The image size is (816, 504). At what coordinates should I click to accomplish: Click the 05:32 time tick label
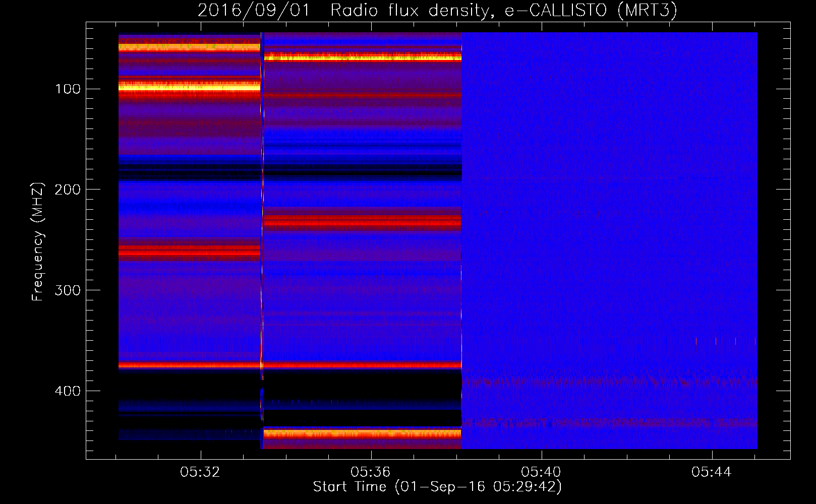(200, 472)
